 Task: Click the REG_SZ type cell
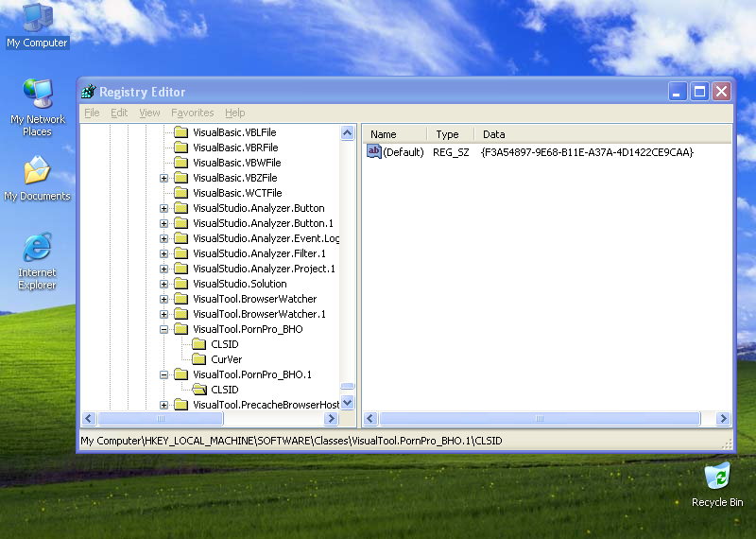coord(451,152)
